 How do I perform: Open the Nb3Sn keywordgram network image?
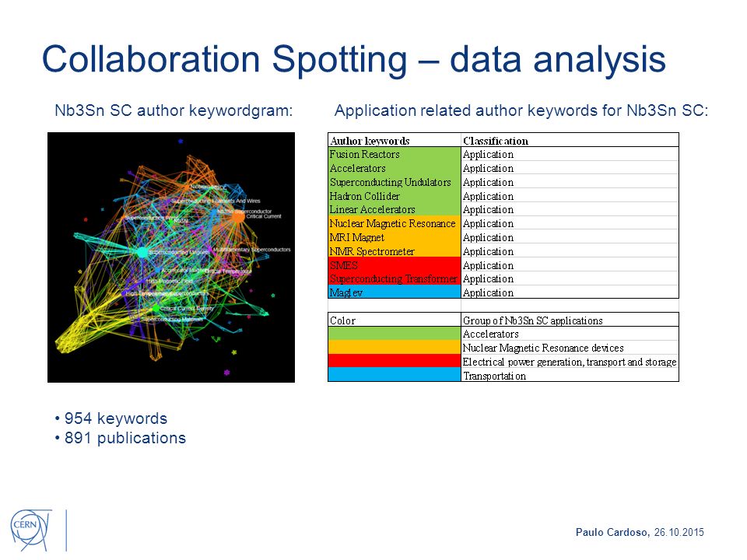pyautogui.click(x=171, y=257)
